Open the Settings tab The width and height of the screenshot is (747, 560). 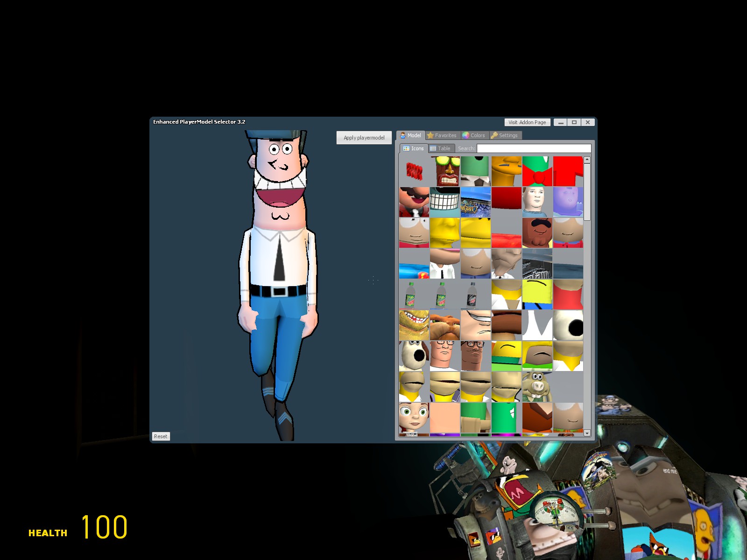[x=504, y=135]
